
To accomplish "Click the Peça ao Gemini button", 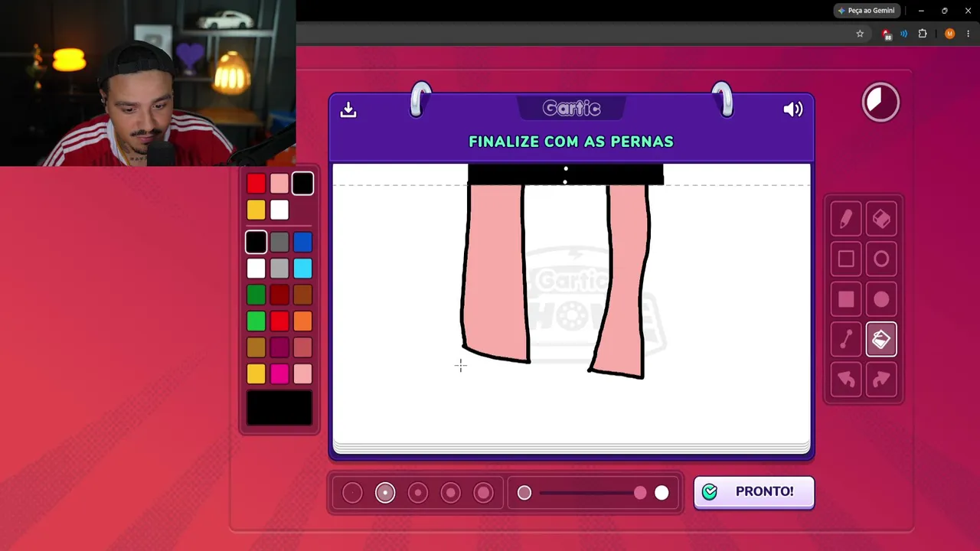I will tap(866, 11).
